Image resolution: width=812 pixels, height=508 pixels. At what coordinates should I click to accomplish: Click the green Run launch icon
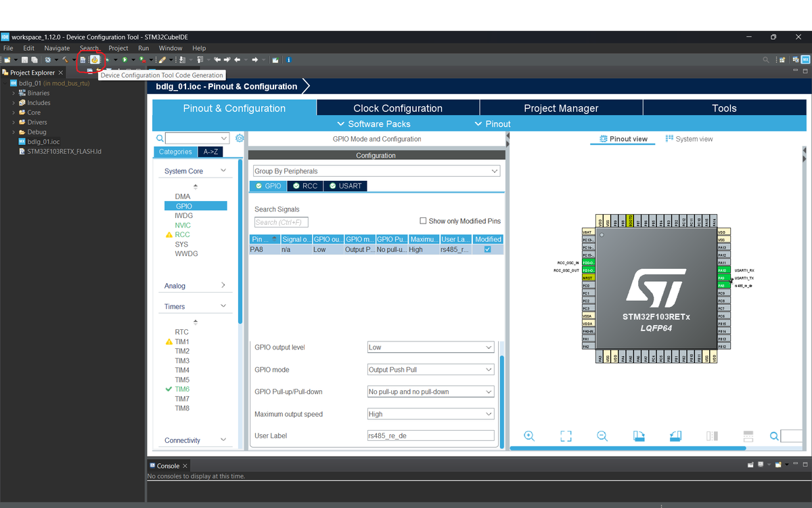[x=125, y=60]
